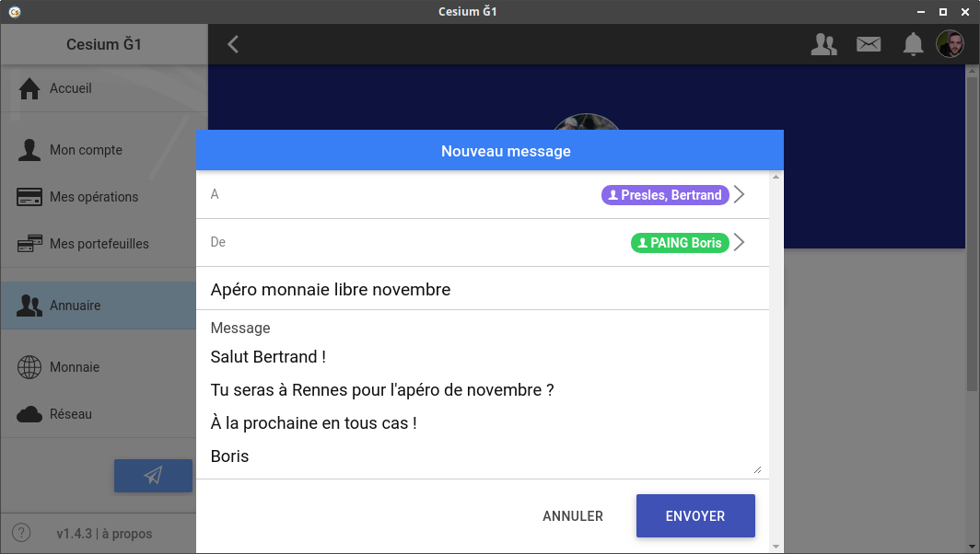Go back with the left arrow icon
This screenshot has height=554, width=980.
pos(233,44)
